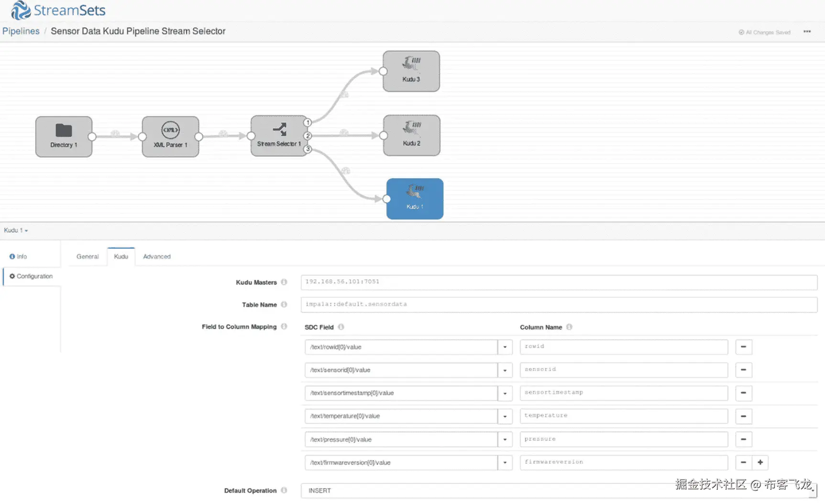Click the Kudu Masters input field
The width and height of the screenshot is (825, 504).
pyautogui.click(x=559, y=282)
